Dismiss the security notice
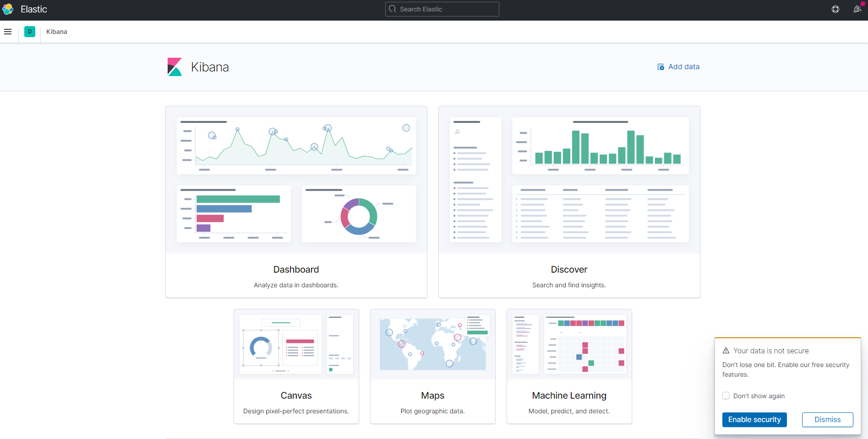Image resolution: width=868 pixels, height=439 pixels. (x=827, y=420)
